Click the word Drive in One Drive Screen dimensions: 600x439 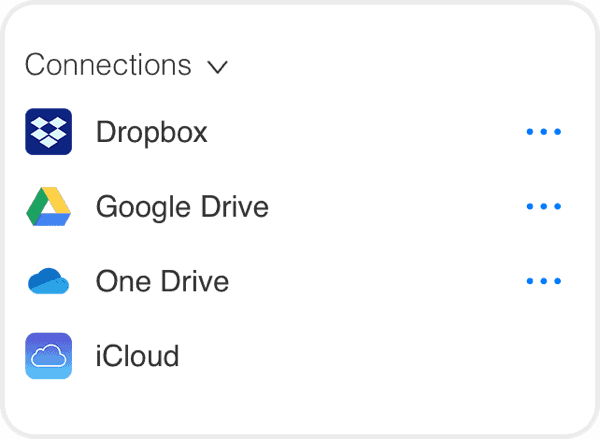click(x=195, y=281)
